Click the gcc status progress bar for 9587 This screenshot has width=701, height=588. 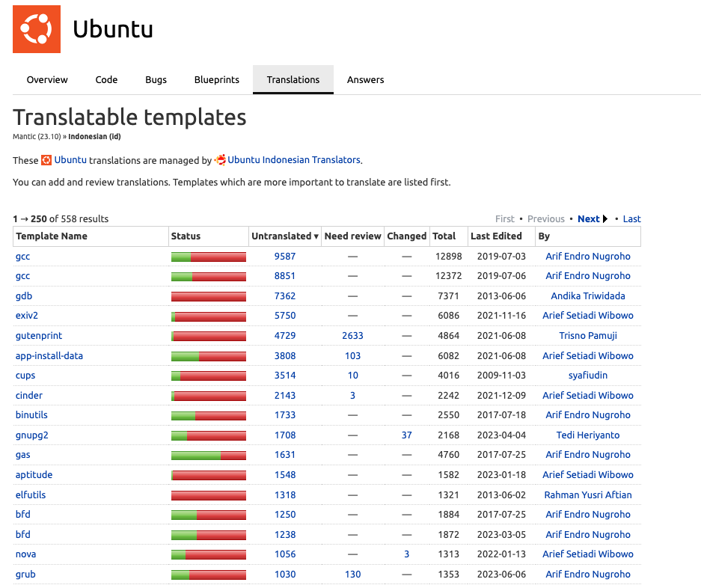(208, 257)
